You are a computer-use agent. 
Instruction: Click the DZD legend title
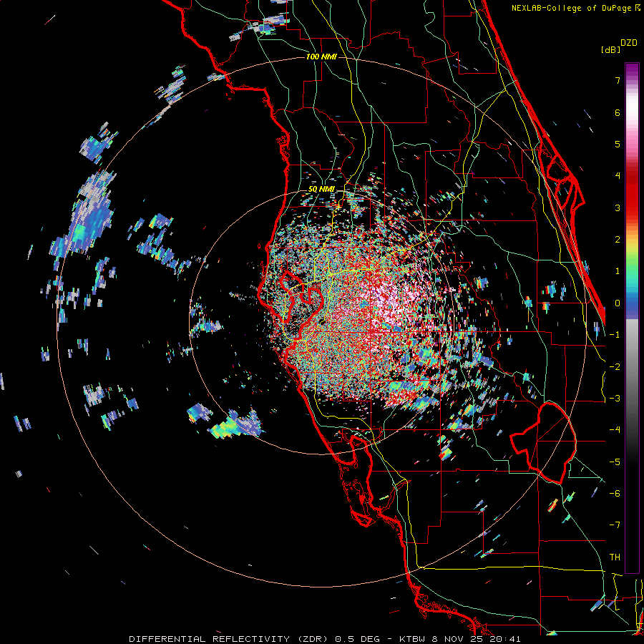[x=629, y=43]
